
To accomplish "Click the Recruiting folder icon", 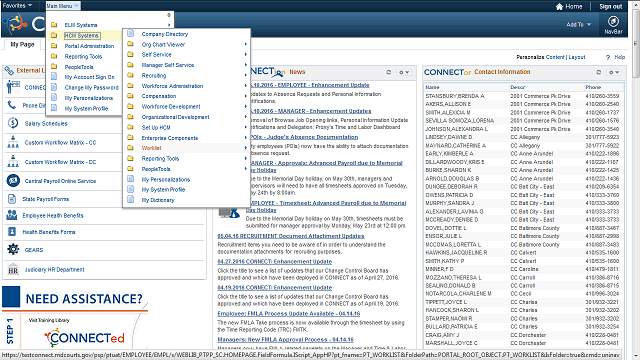I will [131, 75].
